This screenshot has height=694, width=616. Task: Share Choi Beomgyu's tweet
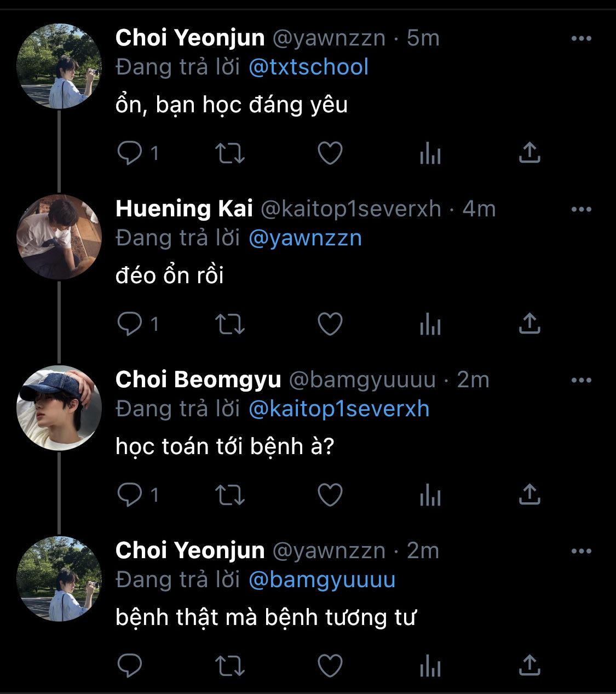[529, 495]
